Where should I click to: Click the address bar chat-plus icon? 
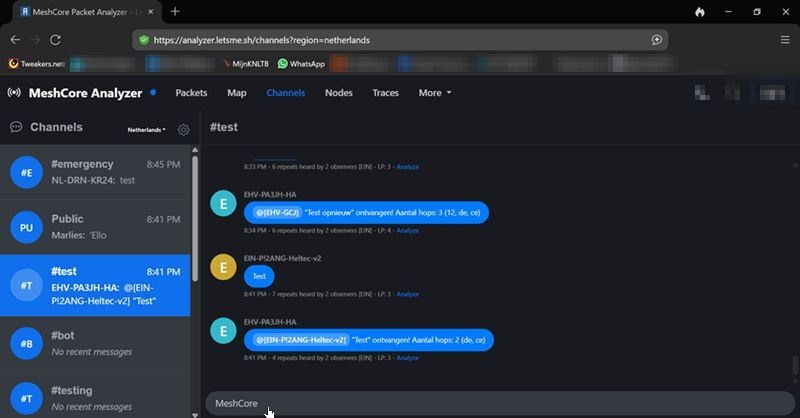(x=657, y=40)
